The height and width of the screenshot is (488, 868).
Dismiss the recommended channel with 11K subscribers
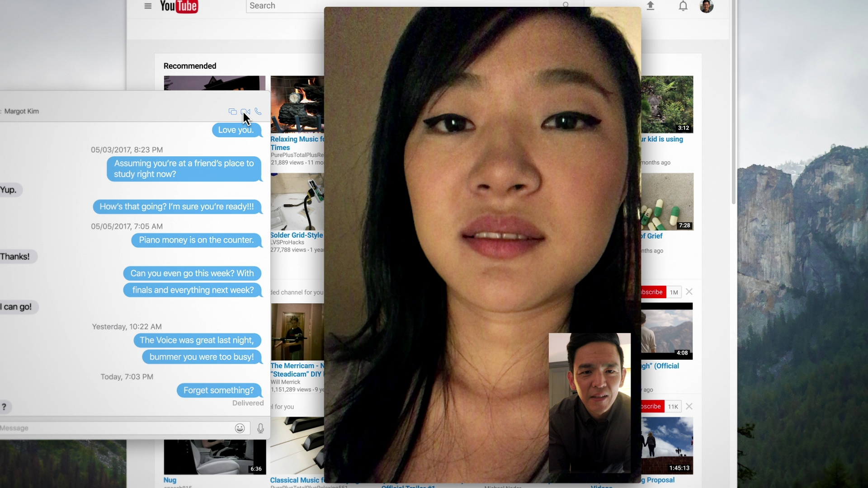(x=689, y=406)
